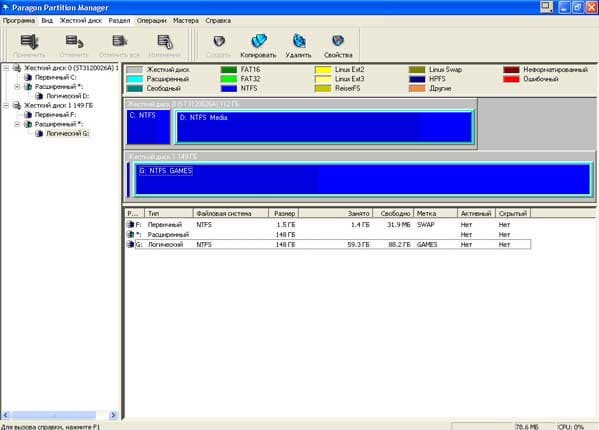Click the CPU: 0% status bar entry
Viewport: 599px width, 430px height.
570,427
